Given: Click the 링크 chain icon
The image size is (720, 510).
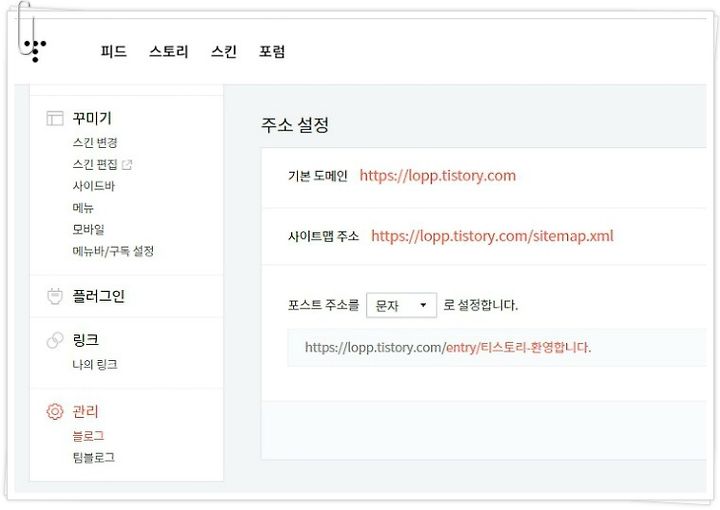Looking at the screenshot, I should click(x=55, y=340).
